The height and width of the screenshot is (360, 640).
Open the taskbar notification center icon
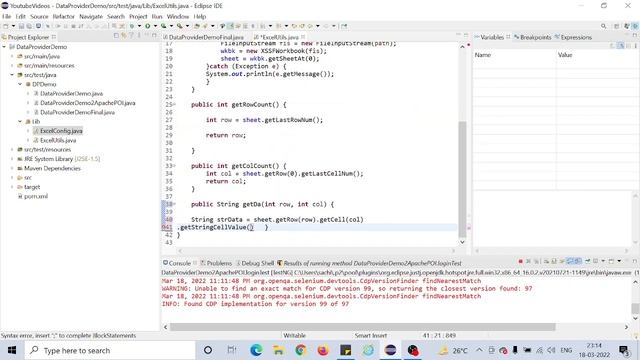624,350
